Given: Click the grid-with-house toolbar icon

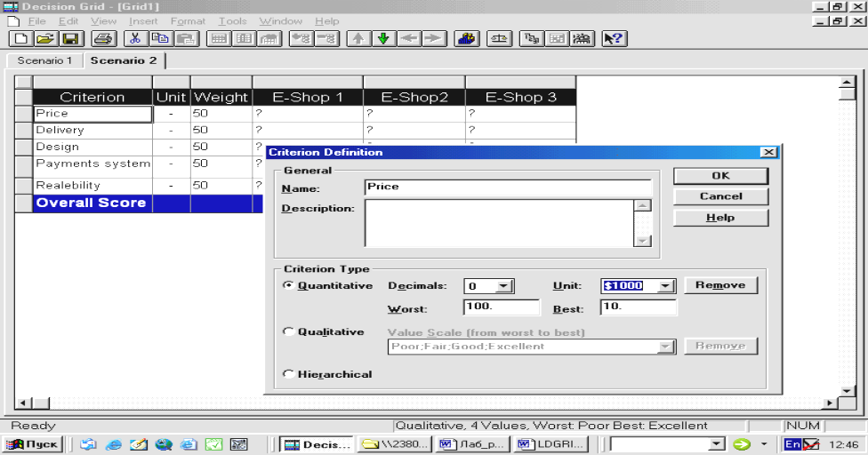Looking at the screenshot, I should point(269,39).
